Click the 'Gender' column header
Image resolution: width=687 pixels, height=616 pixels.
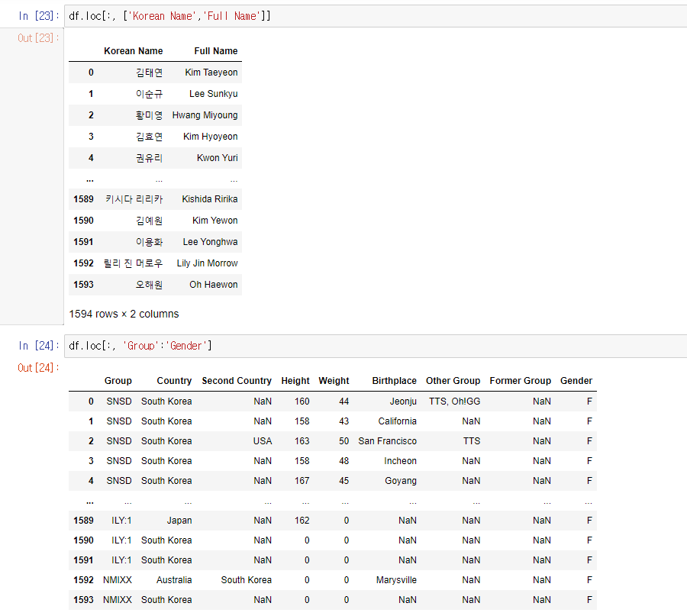(576, 381)
